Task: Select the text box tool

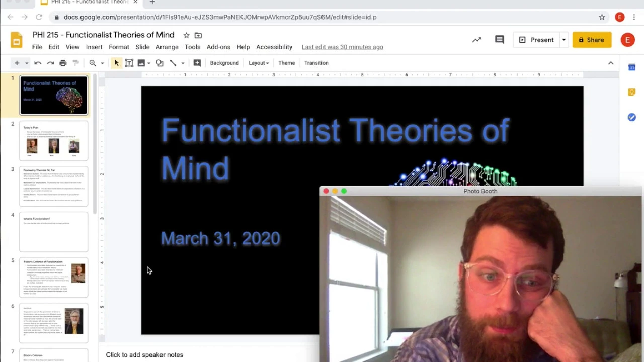Action: point(129,63)
